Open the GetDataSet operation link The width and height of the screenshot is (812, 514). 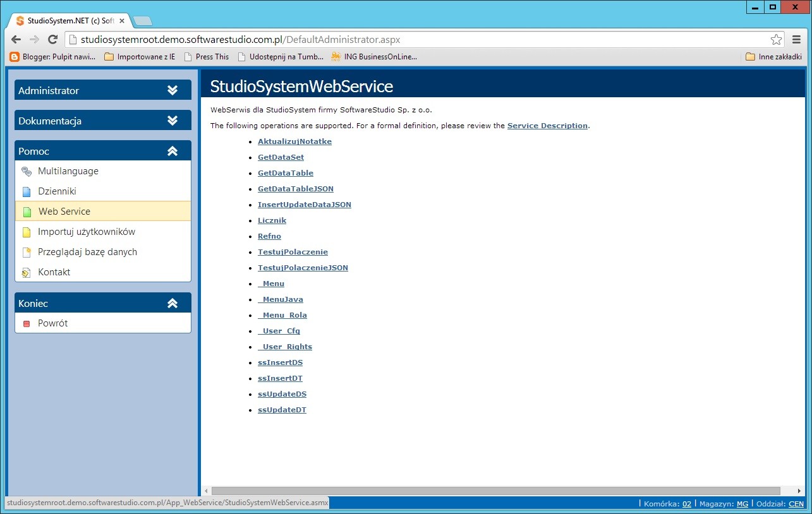point(281,157)
